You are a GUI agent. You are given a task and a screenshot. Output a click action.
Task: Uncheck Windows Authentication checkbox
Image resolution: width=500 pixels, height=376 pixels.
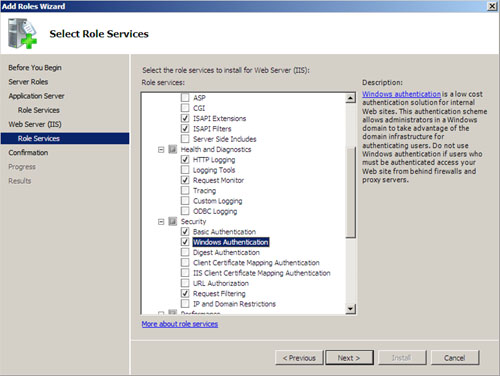(x=185, y=242)
